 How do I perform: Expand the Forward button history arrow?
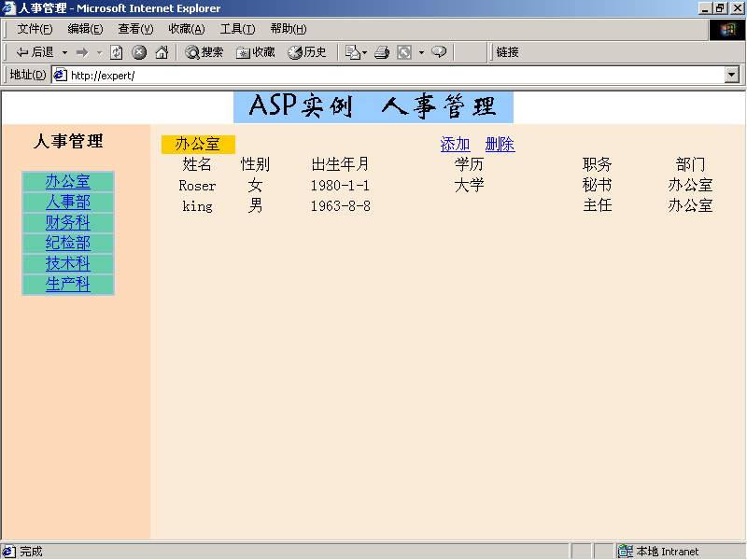click(100, 52)
